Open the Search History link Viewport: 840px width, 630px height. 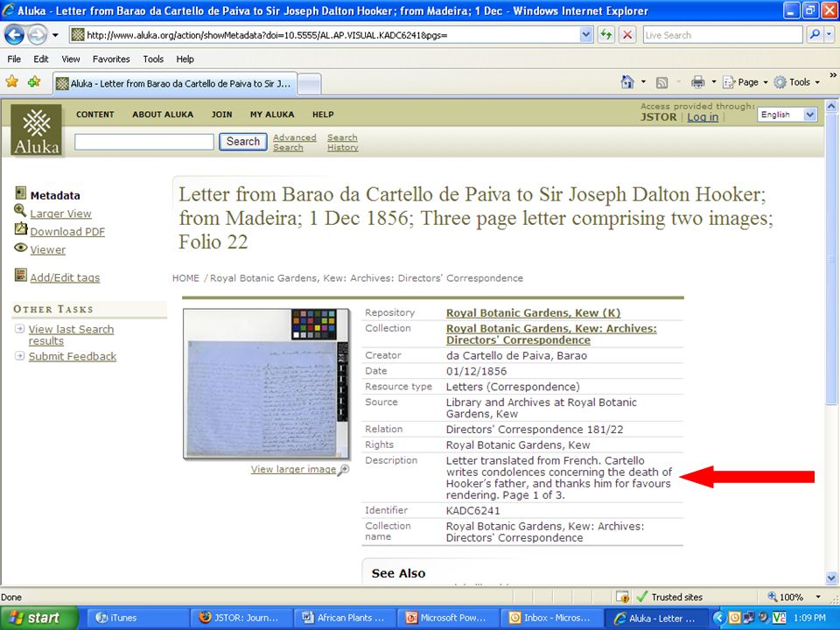342,143
